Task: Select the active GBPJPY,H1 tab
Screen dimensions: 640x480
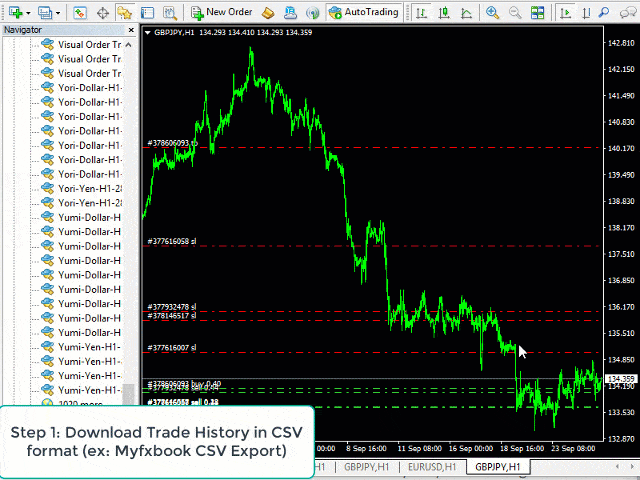Action: (498, 467)
